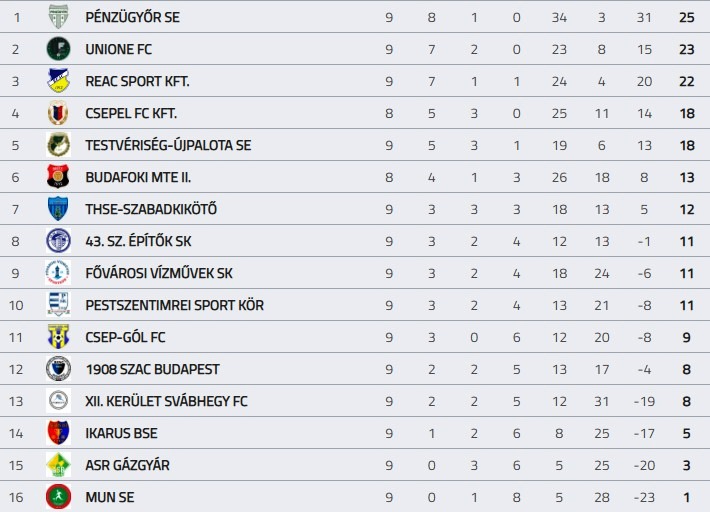Click the MUN SE round logo
This screenshot has width=710, height=512.
pos(58,497)
